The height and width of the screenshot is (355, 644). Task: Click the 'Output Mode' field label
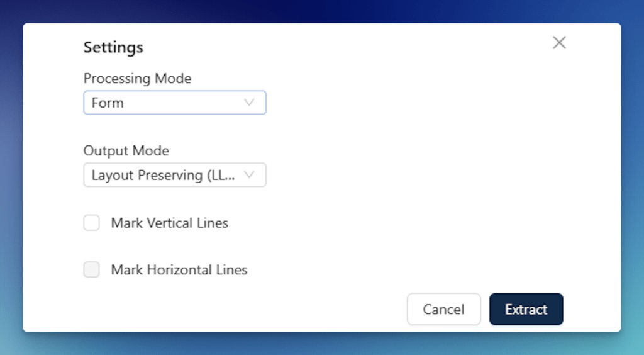tap(126, 151)
